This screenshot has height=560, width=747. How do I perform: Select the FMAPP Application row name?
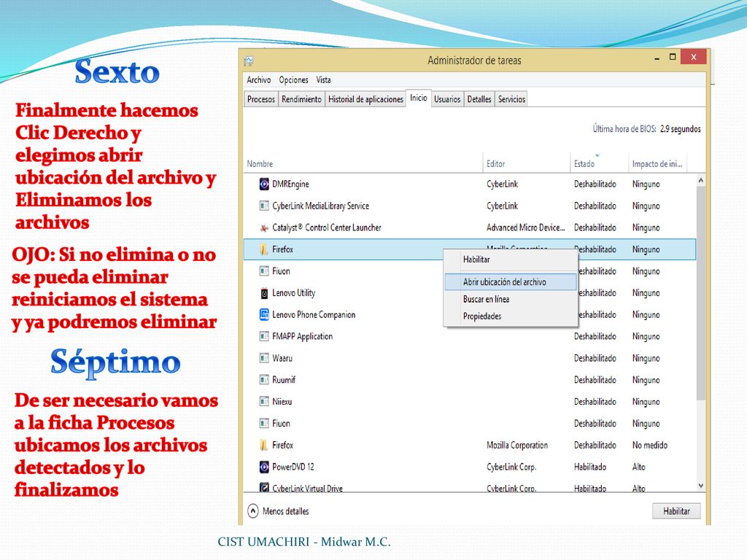tap(302, 336)
